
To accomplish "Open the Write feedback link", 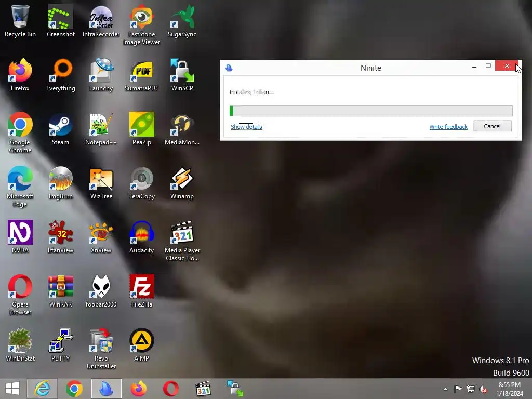I will [448, 127].
